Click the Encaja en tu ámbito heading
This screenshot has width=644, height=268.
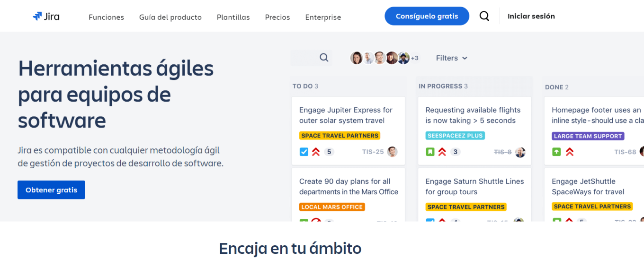coord(290,249)
